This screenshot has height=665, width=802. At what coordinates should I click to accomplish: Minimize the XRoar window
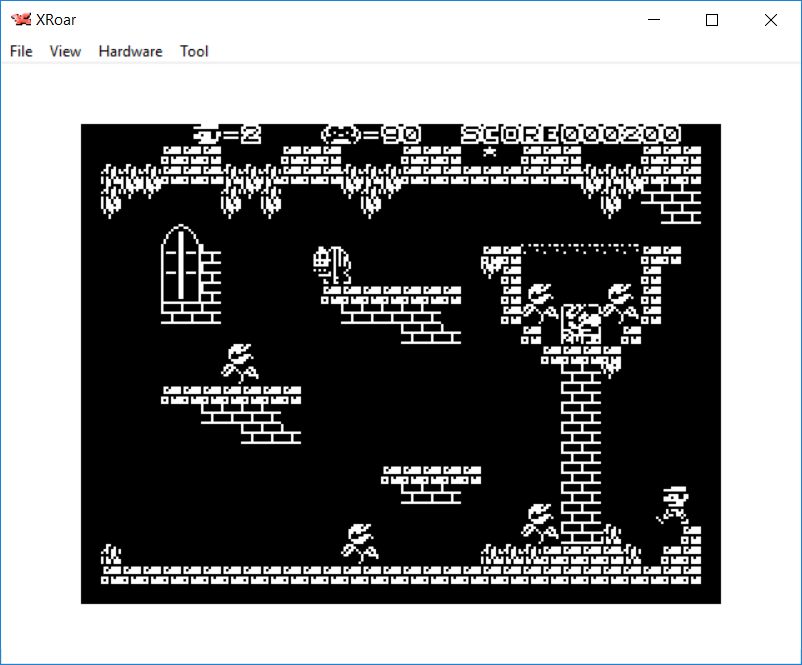[654, 19]
